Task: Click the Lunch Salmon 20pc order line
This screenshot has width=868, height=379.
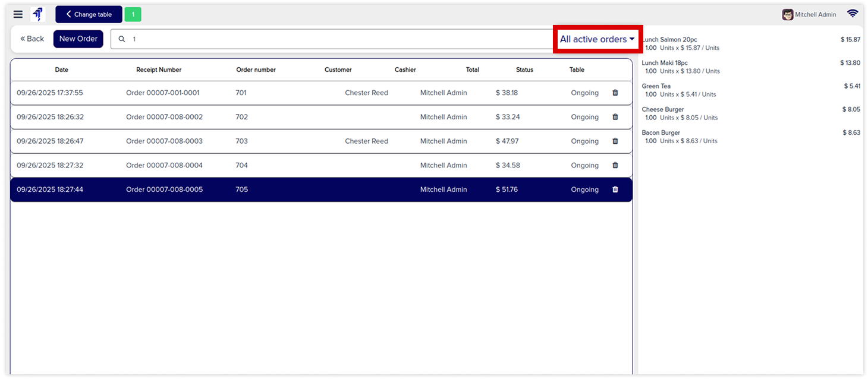Action: [750, 43]
